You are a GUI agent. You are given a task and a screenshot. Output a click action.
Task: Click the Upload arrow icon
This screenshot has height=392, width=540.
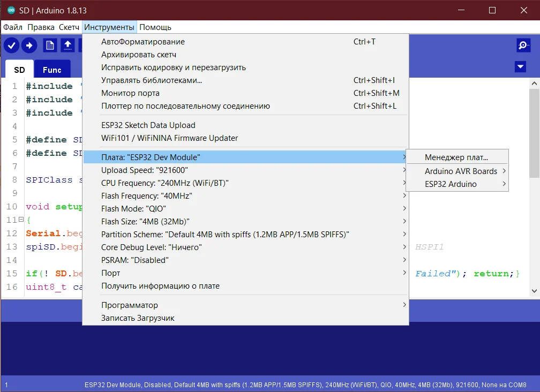click(29, 46)
